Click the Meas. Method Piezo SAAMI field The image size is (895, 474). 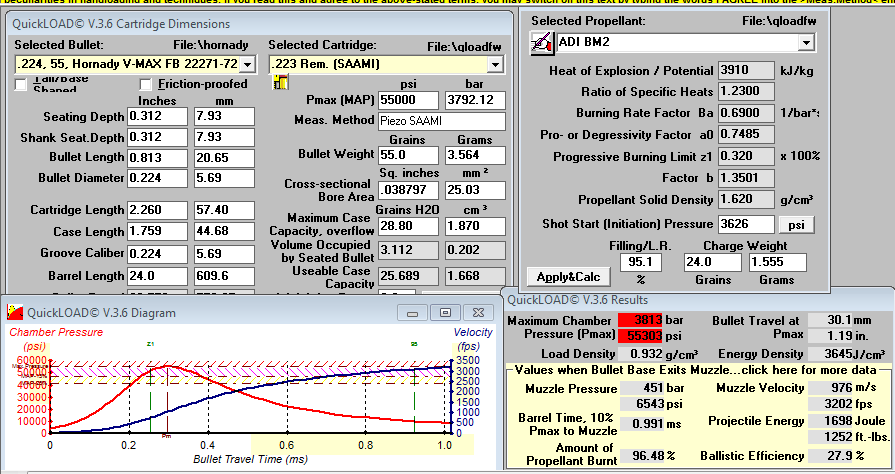pos(442,121)
